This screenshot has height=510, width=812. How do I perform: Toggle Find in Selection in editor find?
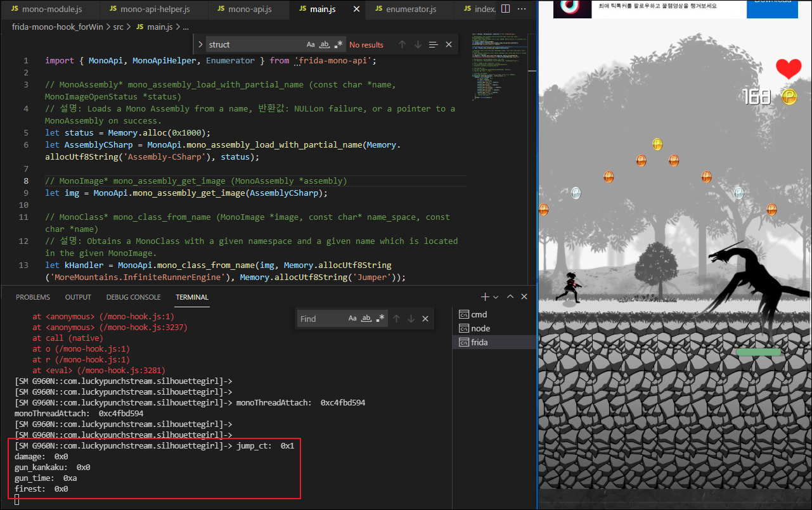click(434, 44)
